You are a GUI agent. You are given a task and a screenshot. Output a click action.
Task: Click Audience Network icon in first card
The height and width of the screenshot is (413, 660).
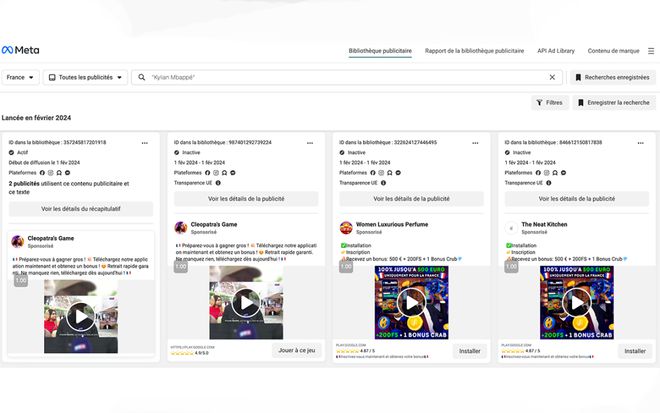pyautogui.click(x=59, y=173)
